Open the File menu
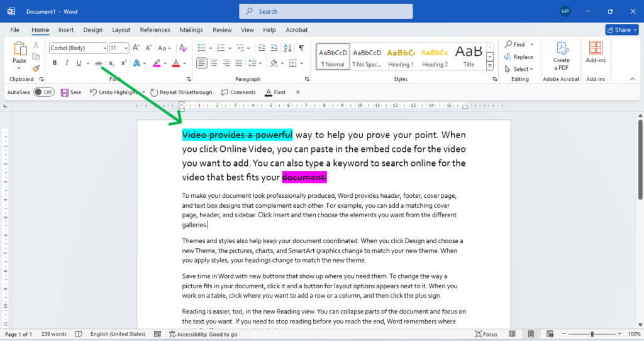The image size is (644, 341). coord(15,30)
